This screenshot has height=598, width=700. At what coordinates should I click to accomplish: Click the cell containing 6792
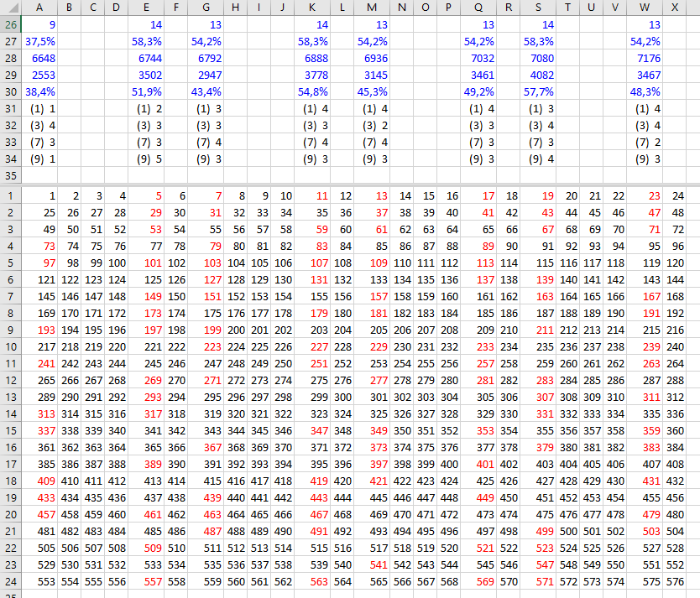coord(206,59)
